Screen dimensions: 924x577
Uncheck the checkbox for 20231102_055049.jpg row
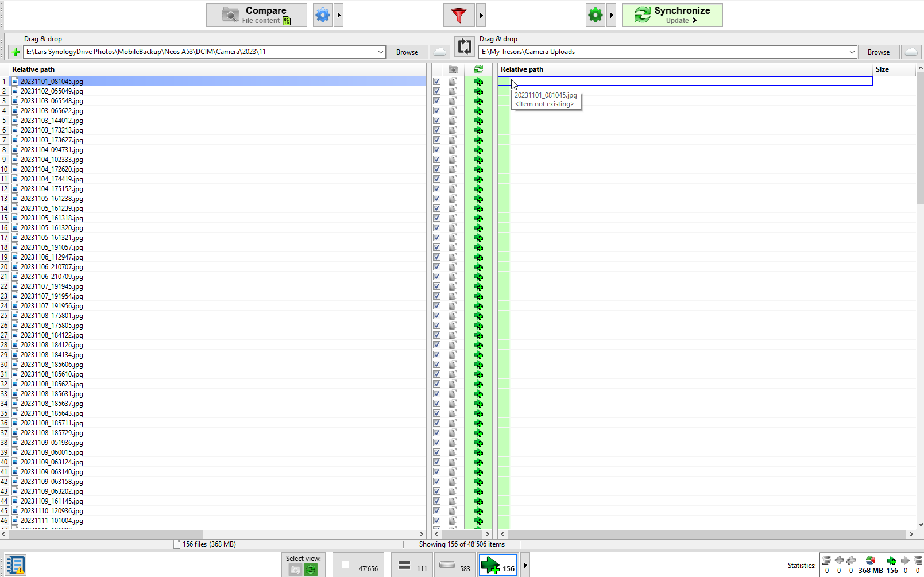pos(437,91)
